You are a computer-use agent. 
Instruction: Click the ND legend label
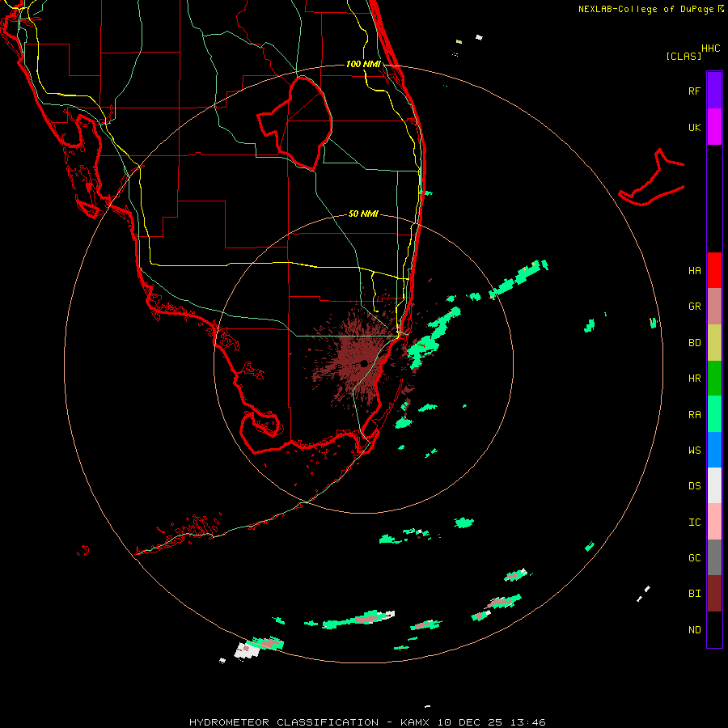pyautogui.click(x=694, y=630)
